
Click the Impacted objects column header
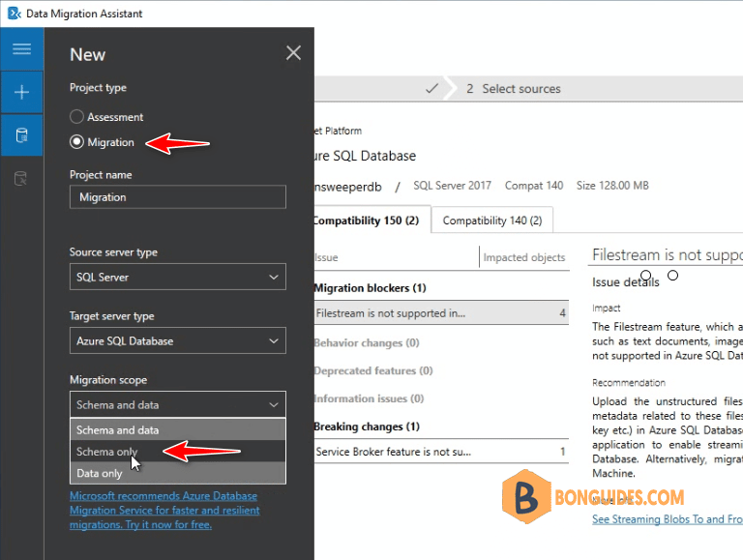pyautogui.click(x=524, y=257)
